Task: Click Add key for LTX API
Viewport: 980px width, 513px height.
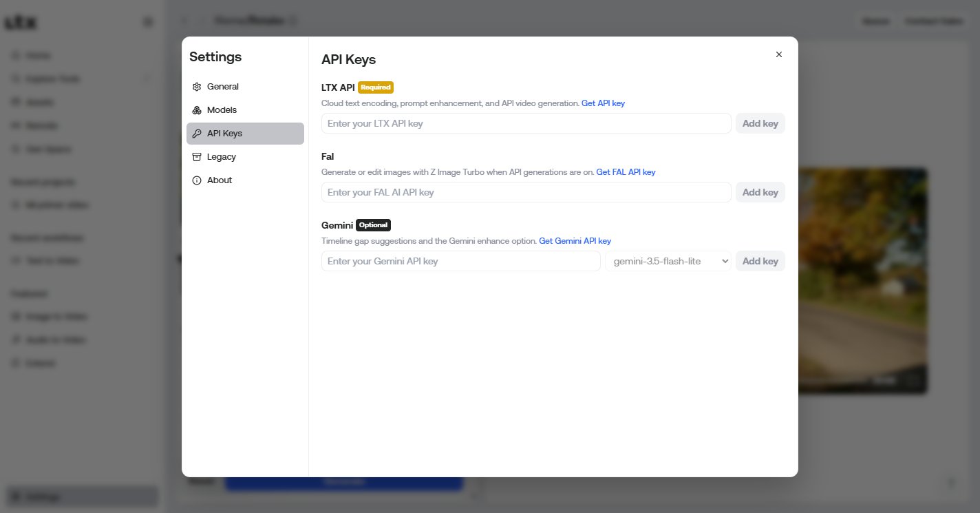Action: pos(760,123)
